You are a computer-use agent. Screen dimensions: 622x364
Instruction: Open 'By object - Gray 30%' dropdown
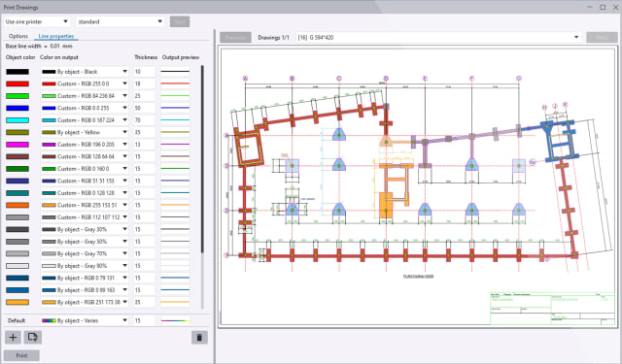coord(85,229)
